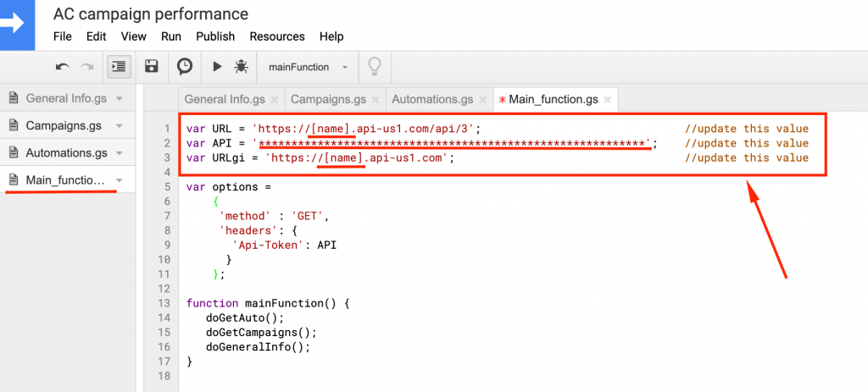
Task: Open current project's triggers clock icon
Action: tap(184, 66)
